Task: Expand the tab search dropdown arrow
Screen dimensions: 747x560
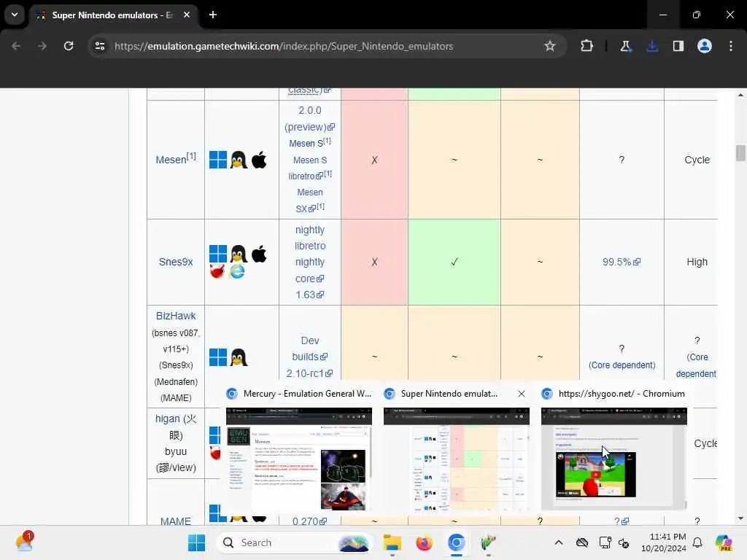Action: coord(15,15)
